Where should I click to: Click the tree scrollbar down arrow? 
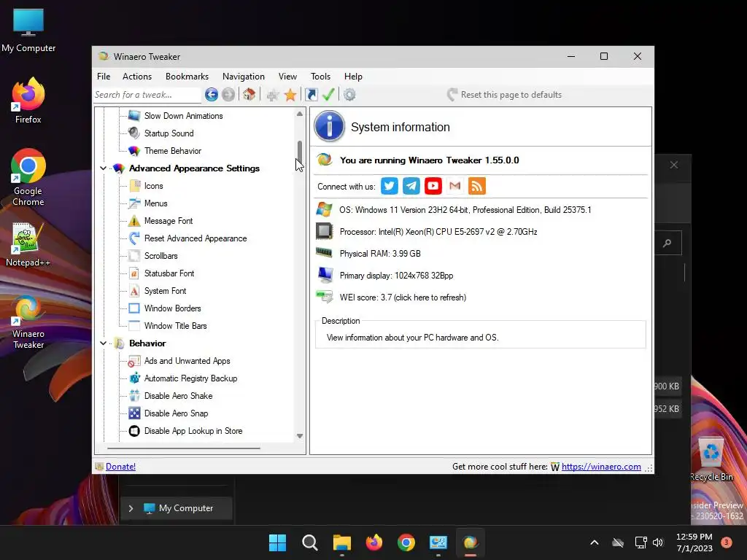pos(299,436)
